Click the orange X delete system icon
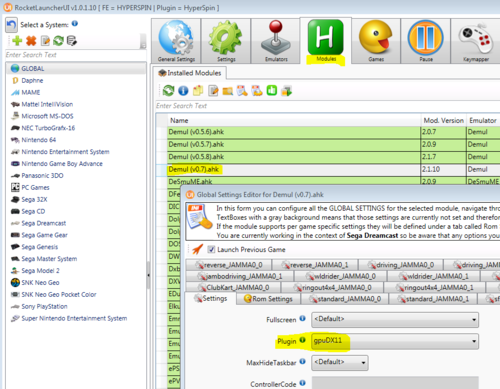This screenshot has height=389, width=500. click(x=31, y=41)
